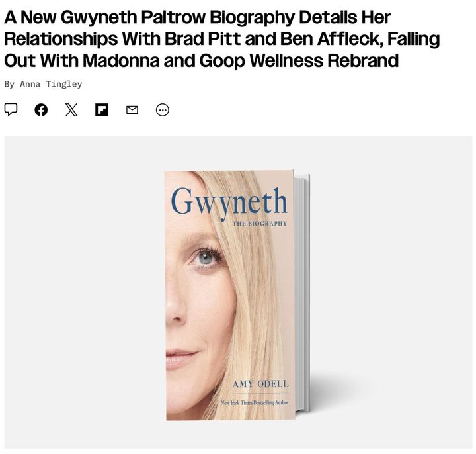
Task: Open comments via the speech bubble icon
Action: coord(11,110)
